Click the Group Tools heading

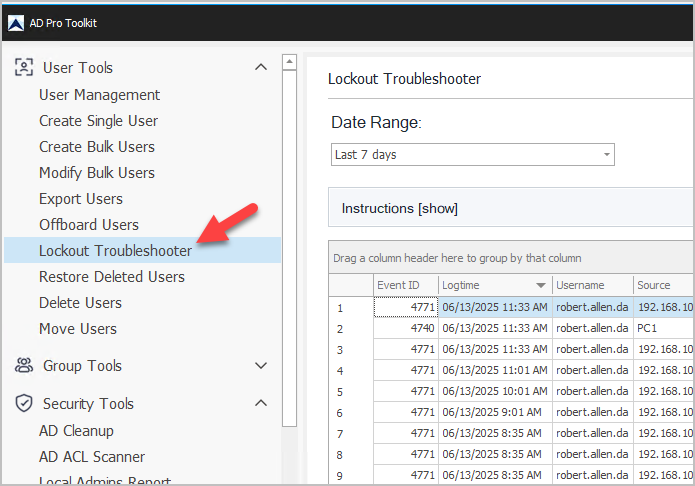(x=82, y=366)
